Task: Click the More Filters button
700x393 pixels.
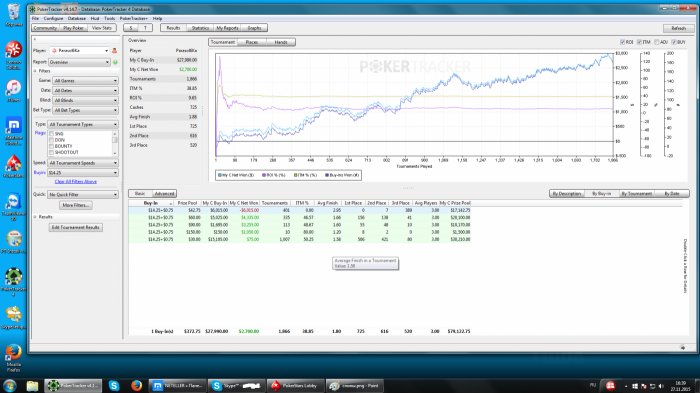Action: click(76, 205)
